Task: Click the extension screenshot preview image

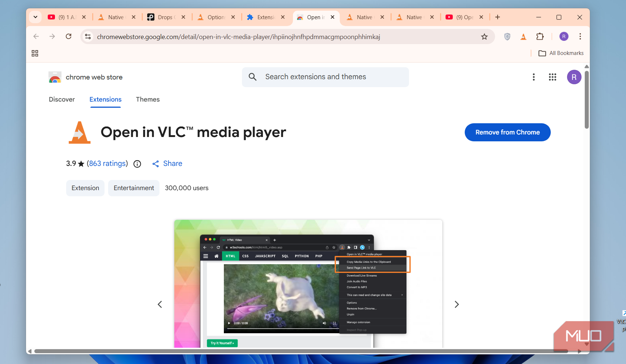Action: click(308, 284)
